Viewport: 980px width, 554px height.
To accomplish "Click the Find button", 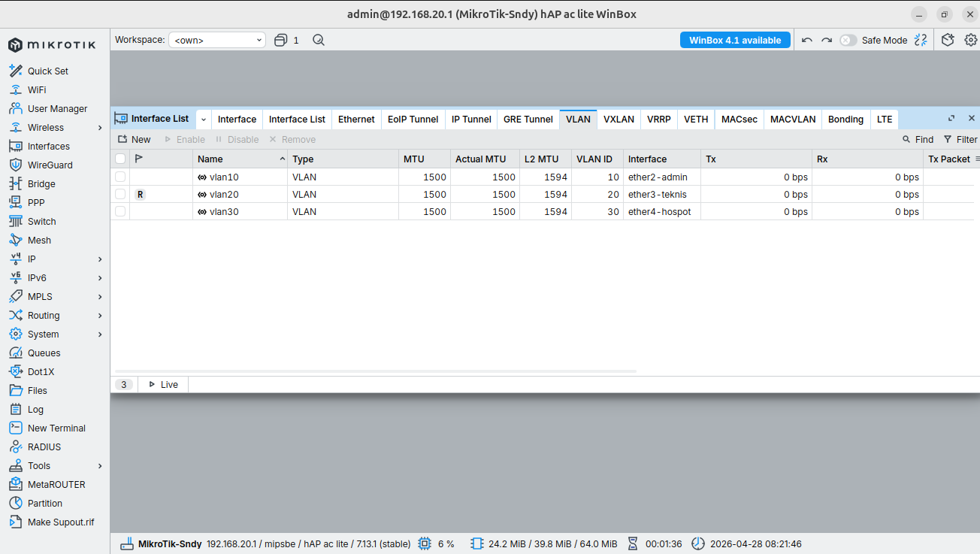I will click(918, 139).
